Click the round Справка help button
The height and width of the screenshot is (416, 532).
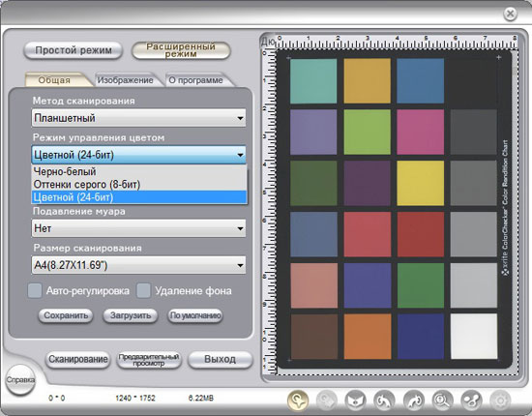coord(20,379)
